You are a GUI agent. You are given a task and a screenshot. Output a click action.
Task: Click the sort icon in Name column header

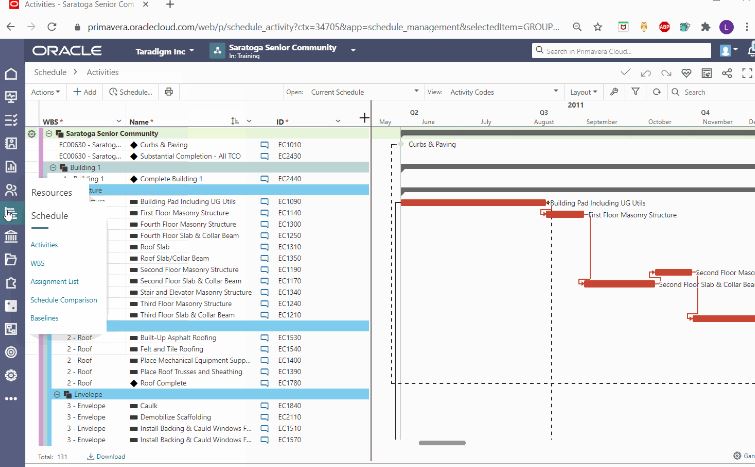(x=234, y=121)
